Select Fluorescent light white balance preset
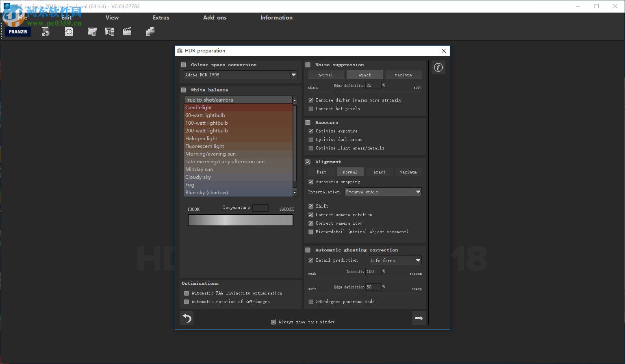 [x=205, y=146]
